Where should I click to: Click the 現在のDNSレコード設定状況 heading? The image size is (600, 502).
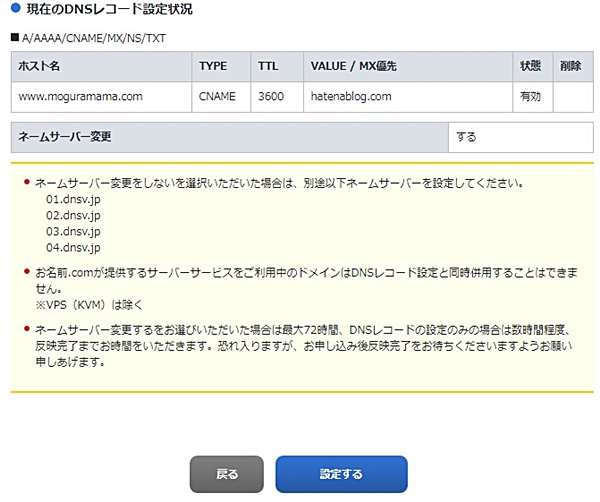(x=109, y=9)
